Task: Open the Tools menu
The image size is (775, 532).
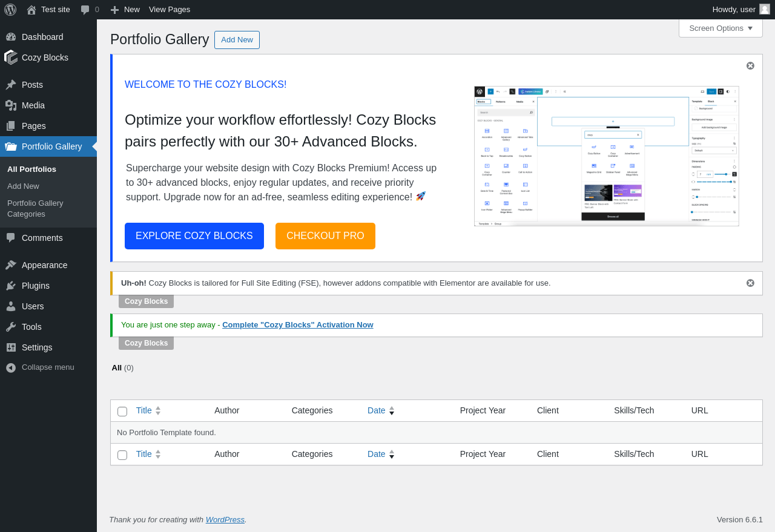Action: (48, 327)
